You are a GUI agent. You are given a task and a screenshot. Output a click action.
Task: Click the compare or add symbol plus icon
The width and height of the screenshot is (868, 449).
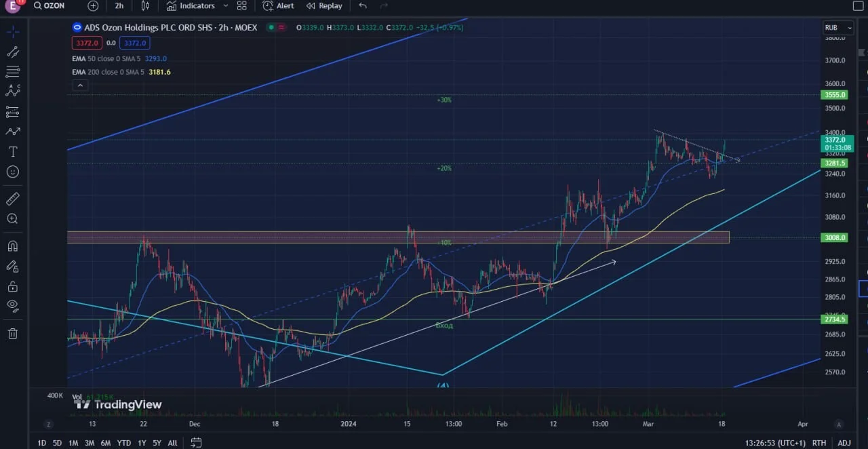[93, 5]
